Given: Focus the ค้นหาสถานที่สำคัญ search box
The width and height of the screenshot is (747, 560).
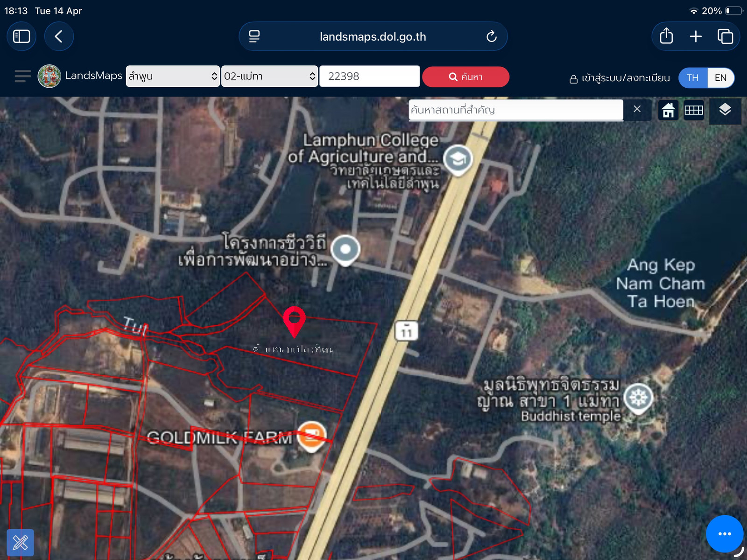Looking at the screenshot, I should [516, 110].
